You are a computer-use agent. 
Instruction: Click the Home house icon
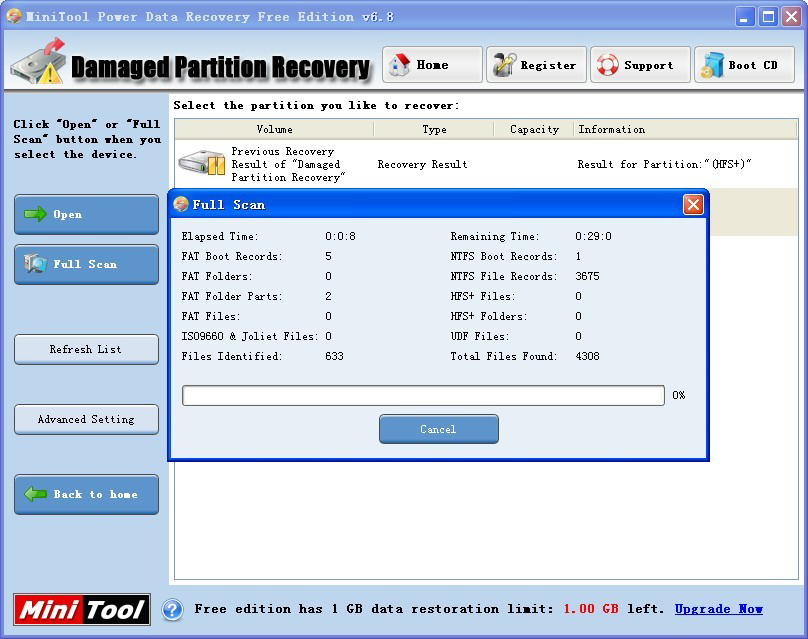[x=400, y=65]
